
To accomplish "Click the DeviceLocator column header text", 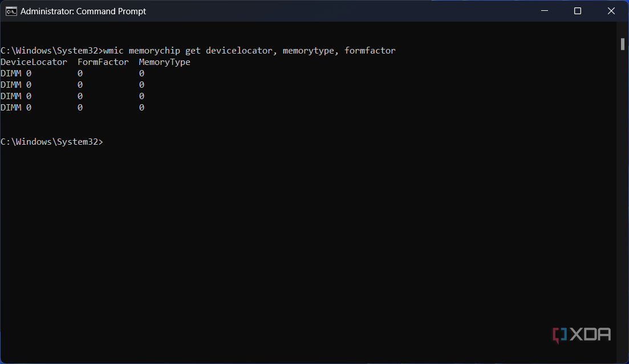I will click(34, 62).
